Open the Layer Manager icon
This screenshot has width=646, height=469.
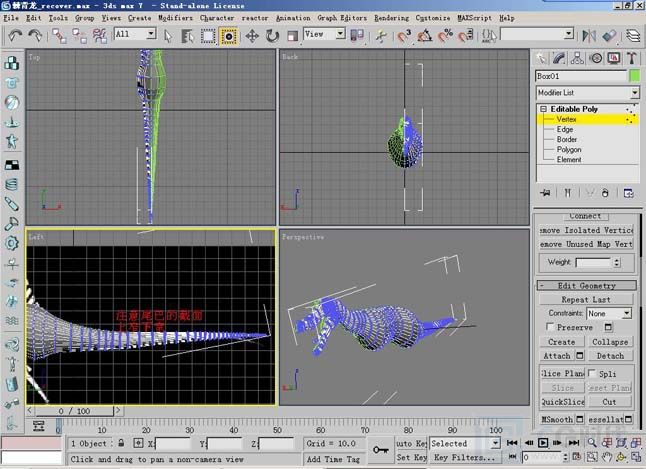pyautogui.click(x=633, y=36)
